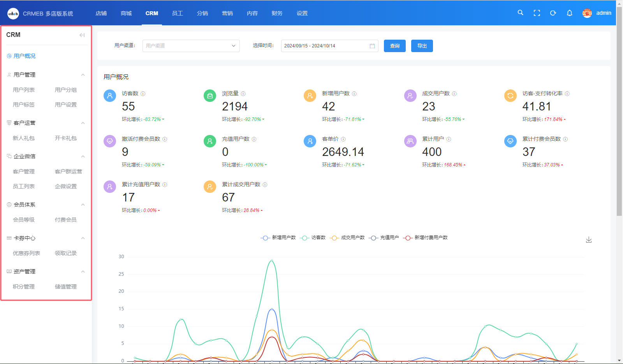
Task: Click info icon next to 累计充值用户数
Action: pos(165,185)
